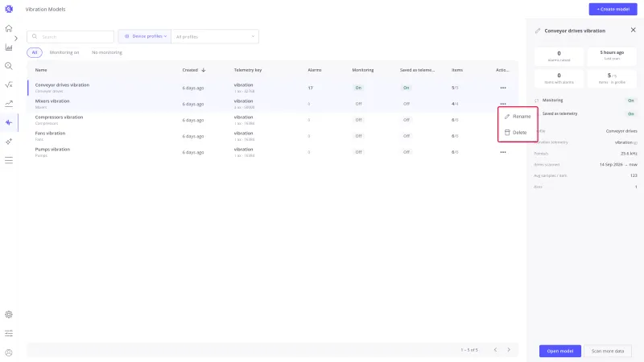Open actions menu for Pumps vibration row
Viewport: 644px width, 362px height.
[x=502, y=152]
